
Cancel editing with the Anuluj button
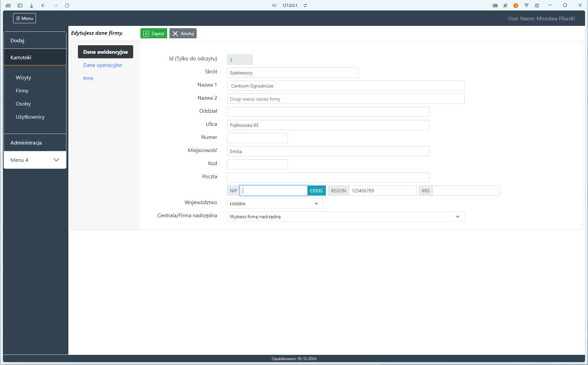click(x=183, y=33)
